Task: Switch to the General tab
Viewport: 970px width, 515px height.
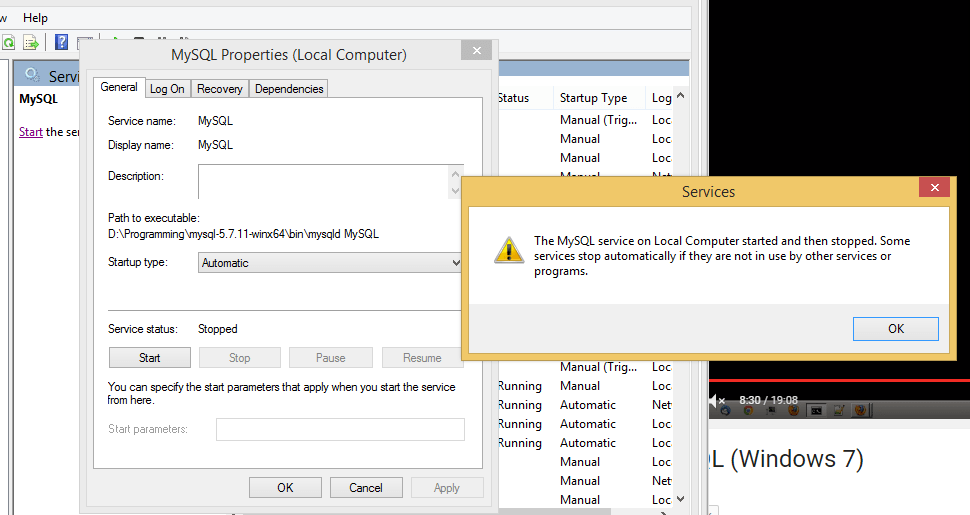Action: pyautogui.click(x=119, y=87)
